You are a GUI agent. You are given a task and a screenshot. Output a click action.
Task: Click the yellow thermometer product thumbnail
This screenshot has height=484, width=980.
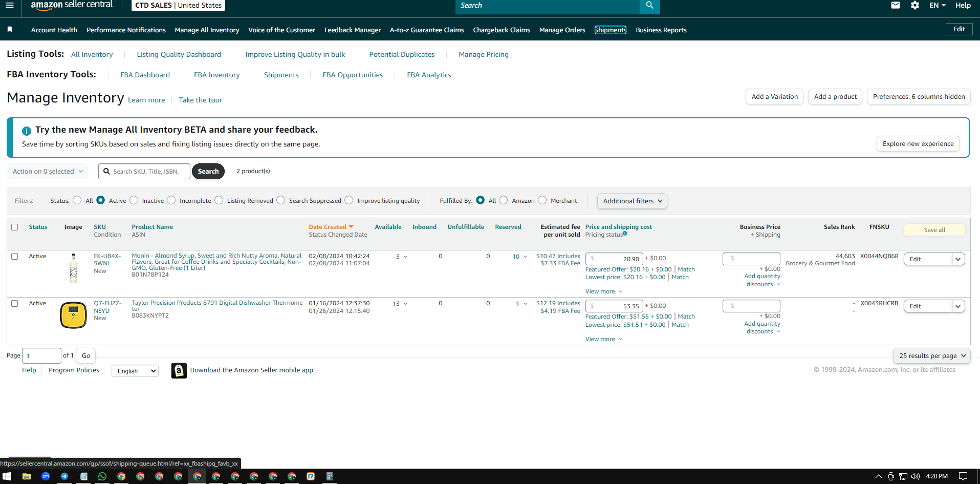click(73, 314)
